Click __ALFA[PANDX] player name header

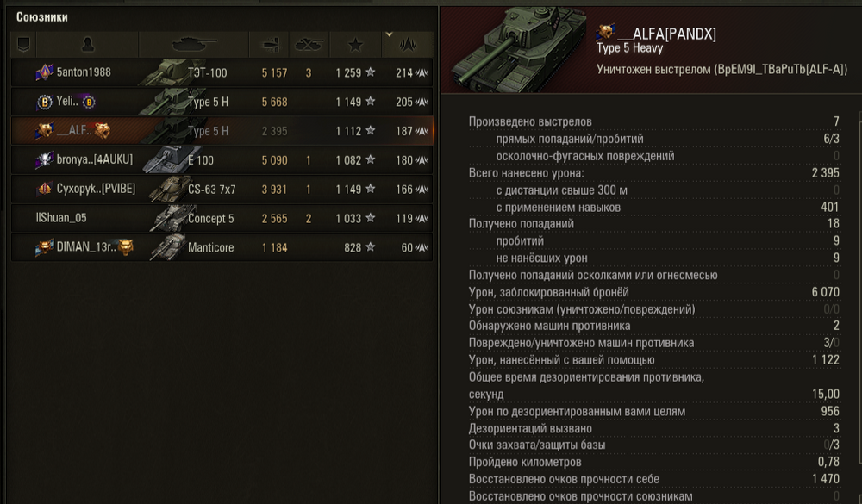click(x=666, y=34)
